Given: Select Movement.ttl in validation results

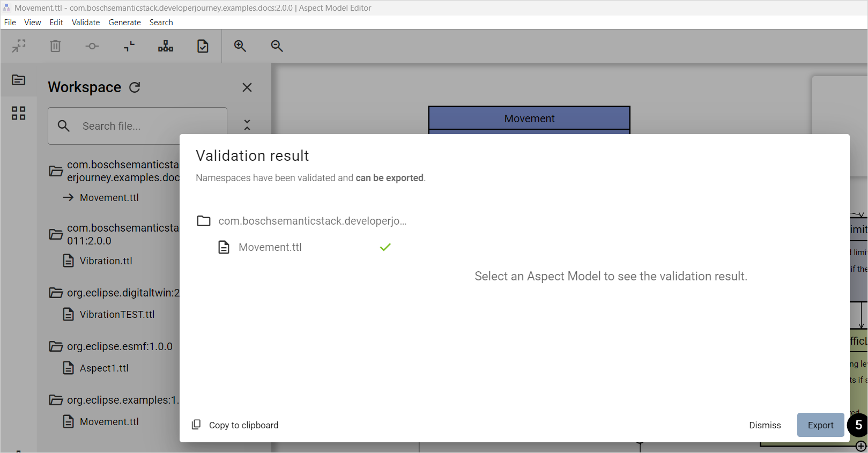Looking at the screenshot, I should coord(270,247).
